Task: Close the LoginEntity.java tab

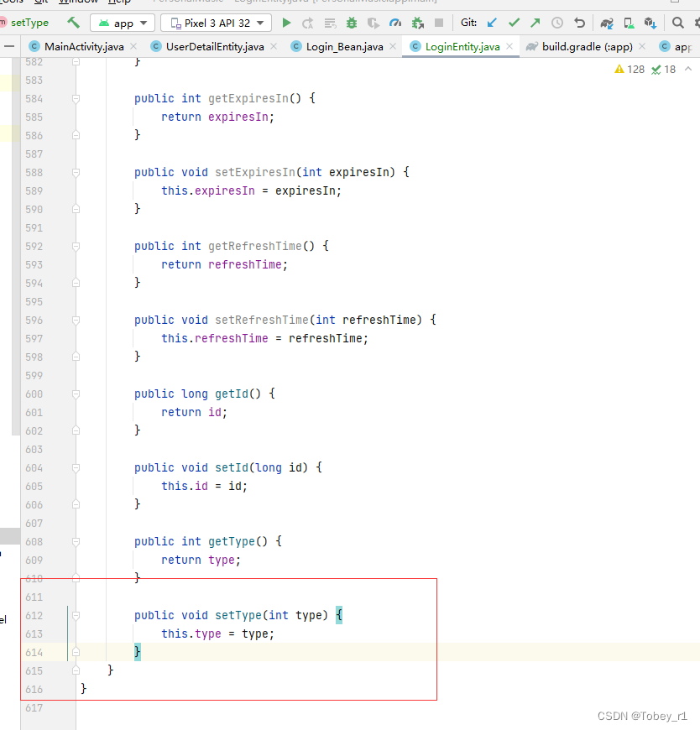Action: tap(509, 46)
